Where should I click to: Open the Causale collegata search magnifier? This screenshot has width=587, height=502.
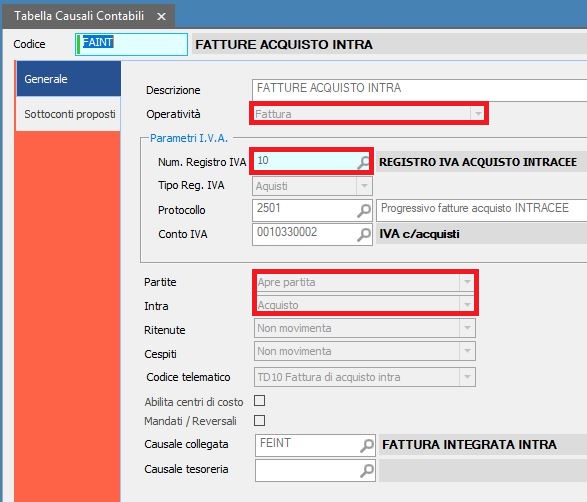click(x=367, y=445)
